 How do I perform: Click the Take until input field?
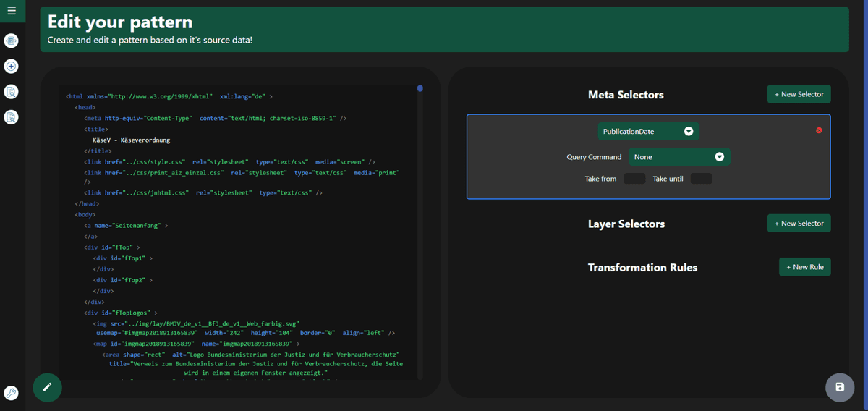pos(702,179)
